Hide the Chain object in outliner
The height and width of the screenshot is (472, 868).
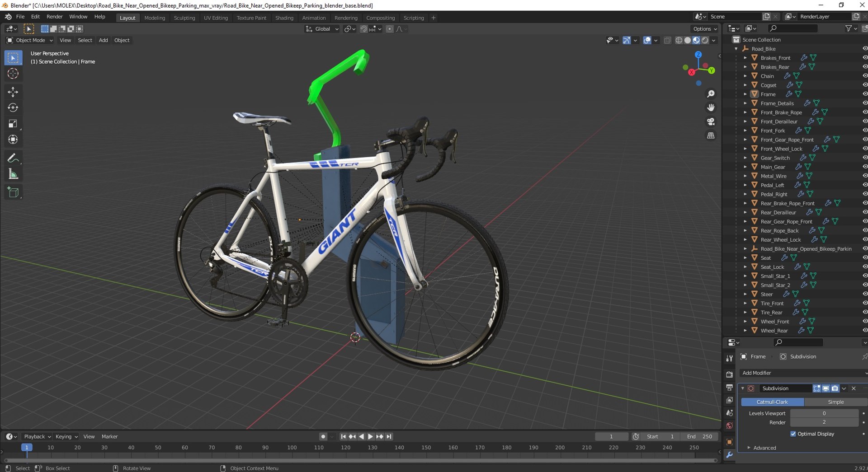tap(864, 76)
